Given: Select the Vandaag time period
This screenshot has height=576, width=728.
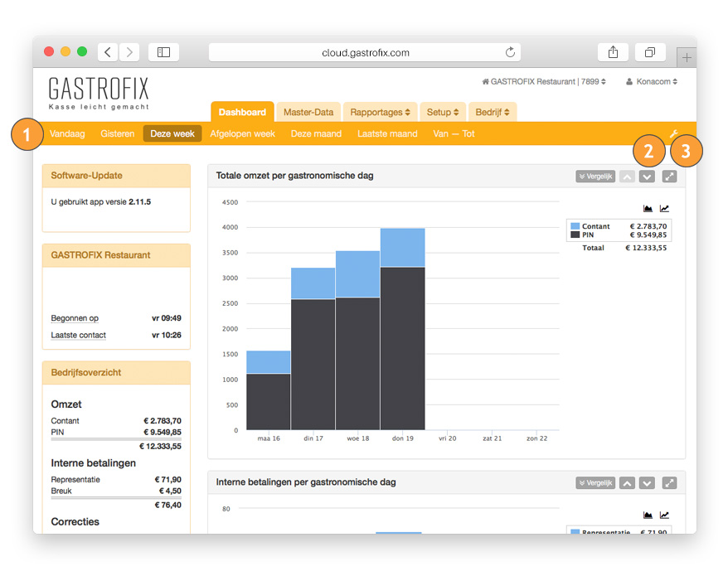Looking at the screenshot, I should pyautogui.click(x=67, y=133).
